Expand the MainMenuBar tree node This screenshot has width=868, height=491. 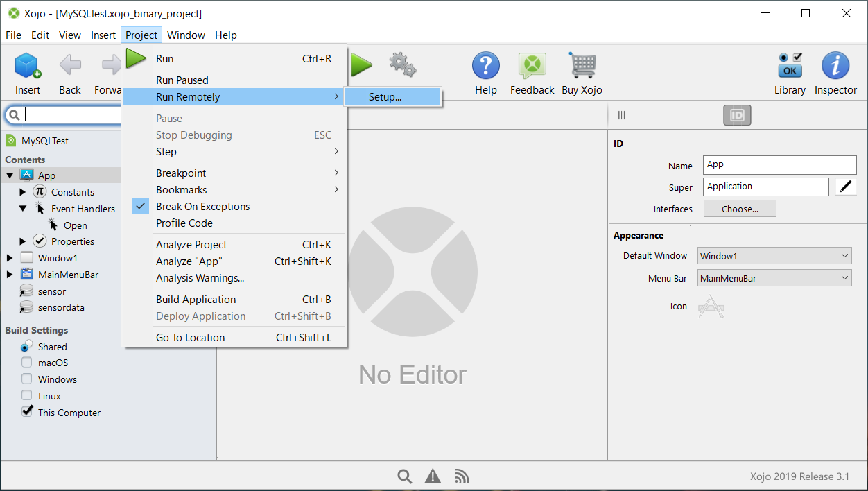point(10,275)
